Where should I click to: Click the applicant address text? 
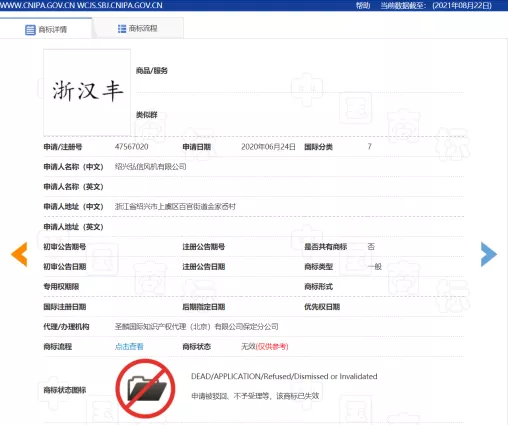175,207
